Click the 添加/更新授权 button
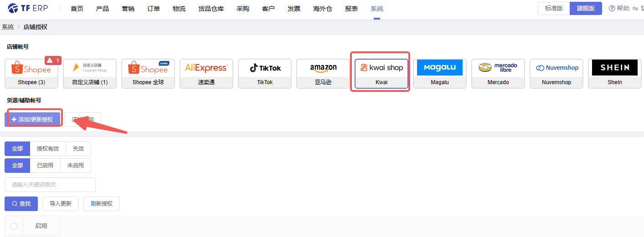The height and width of the screenshot is (237, 644). pos(32,119)
